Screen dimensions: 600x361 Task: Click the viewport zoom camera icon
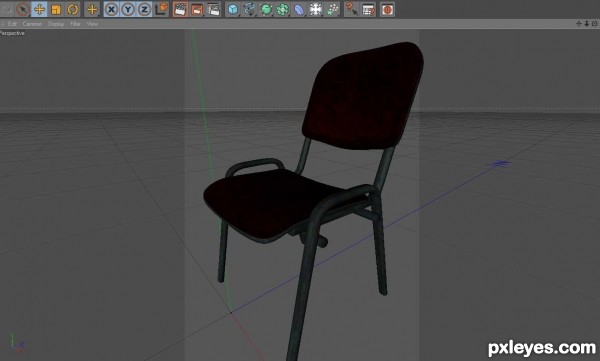click(587, 24)
